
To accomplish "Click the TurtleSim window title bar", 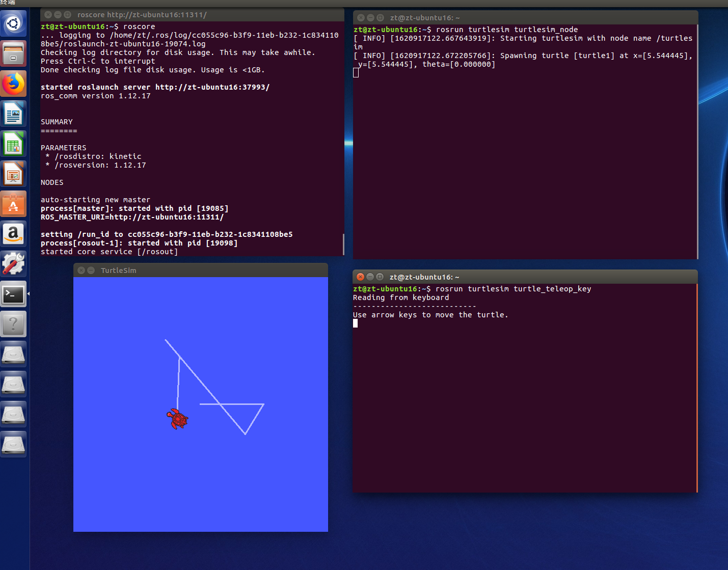I will 201,270.
